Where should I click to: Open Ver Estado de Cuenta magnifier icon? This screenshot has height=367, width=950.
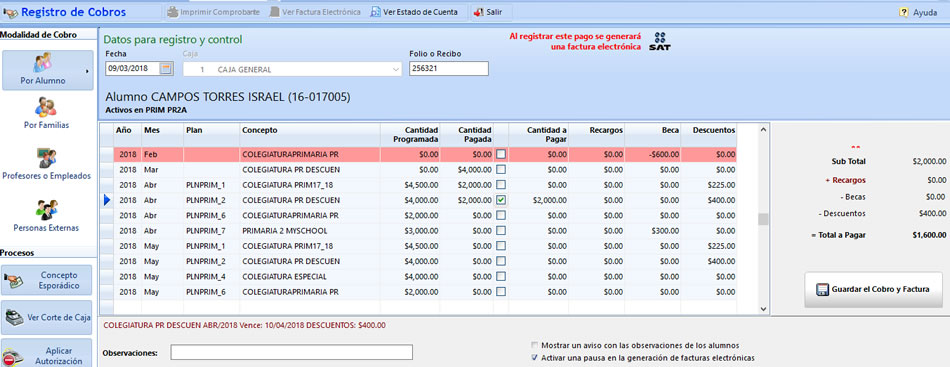(376, 12)
